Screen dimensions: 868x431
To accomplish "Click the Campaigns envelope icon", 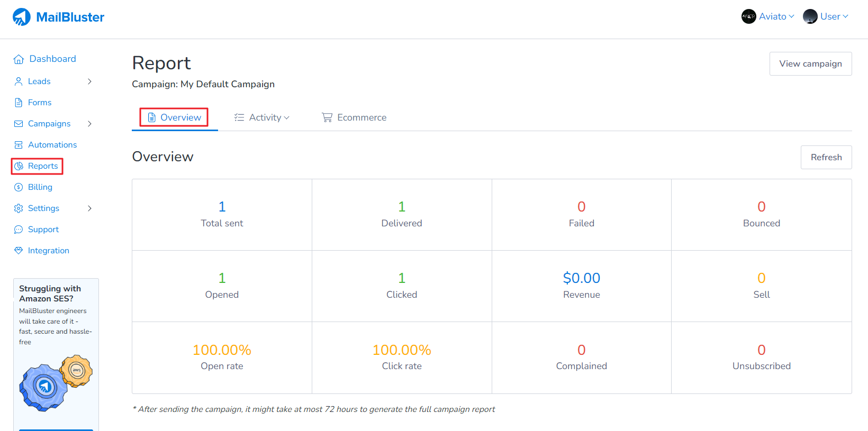I will [19, 124].
